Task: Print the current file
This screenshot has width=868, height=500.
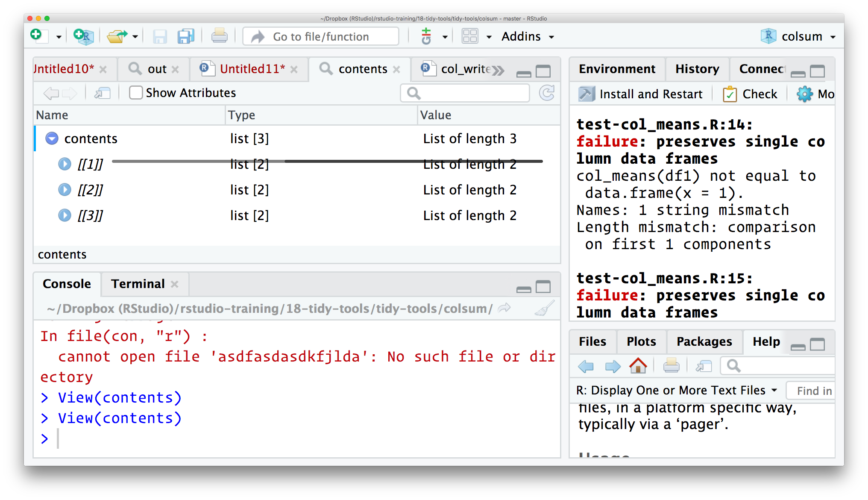Action: tap(219, 36)
